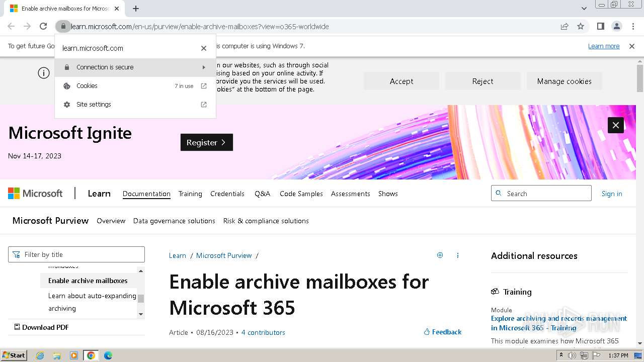644x362 pixels.
Task: Show hidden tray icons
Action: click(561, 355)
